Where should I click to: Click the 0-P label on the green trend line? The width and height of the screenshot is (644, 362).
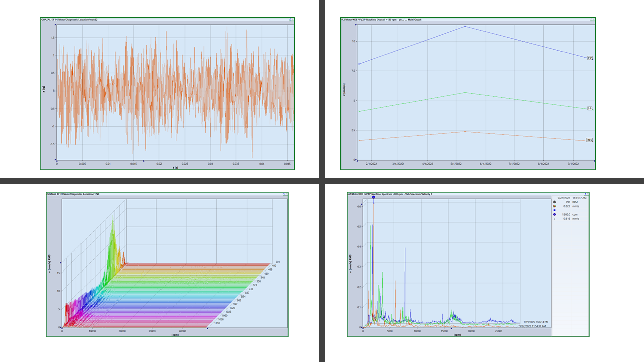[590, 108]
